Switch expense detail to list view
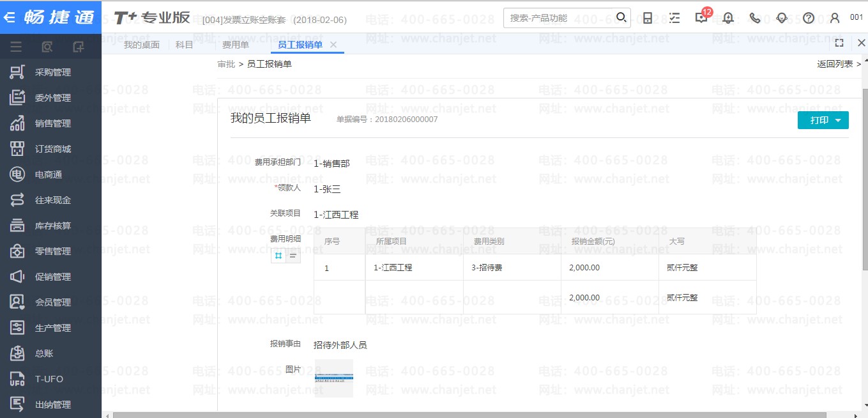 pyautogui.click(x=293, y=256)
